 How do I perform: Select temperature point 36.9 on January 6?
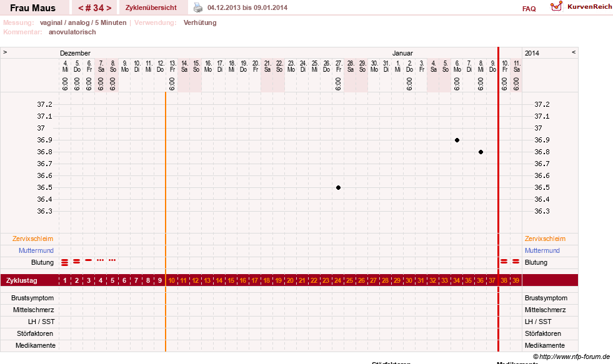457,140
